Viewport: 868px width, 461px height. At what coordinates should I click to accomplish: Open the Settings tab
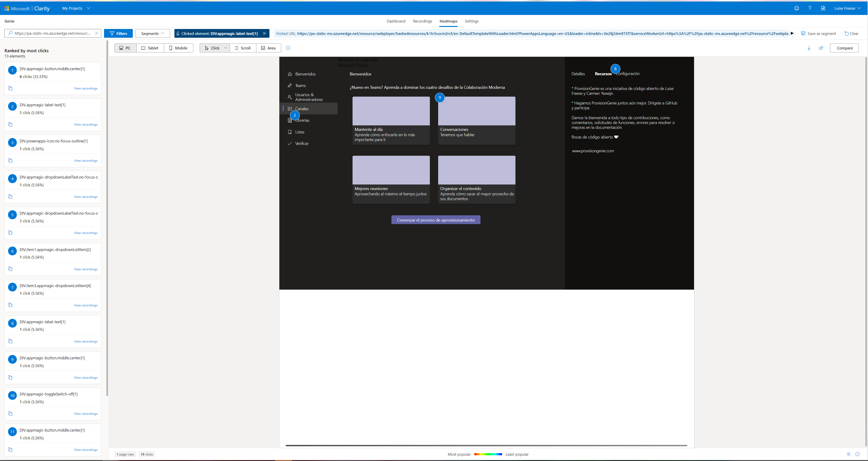472,21
